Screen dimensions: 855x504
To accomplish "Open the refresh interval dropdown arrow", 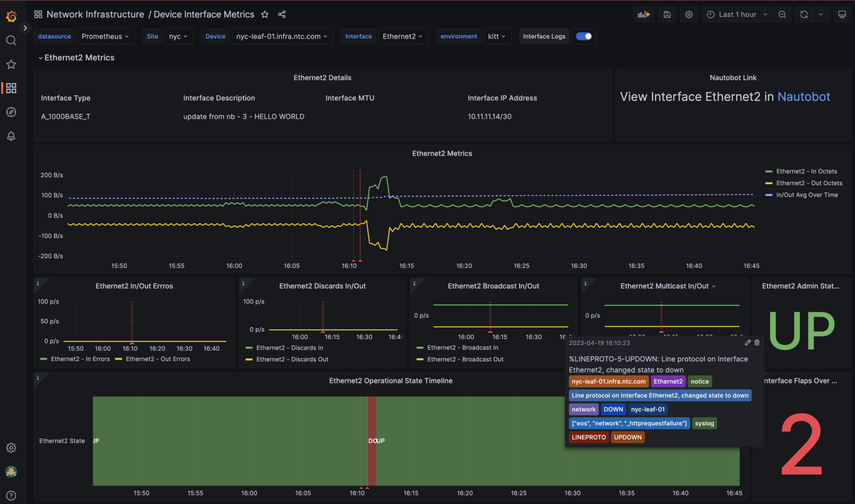I will coord(821,14).
